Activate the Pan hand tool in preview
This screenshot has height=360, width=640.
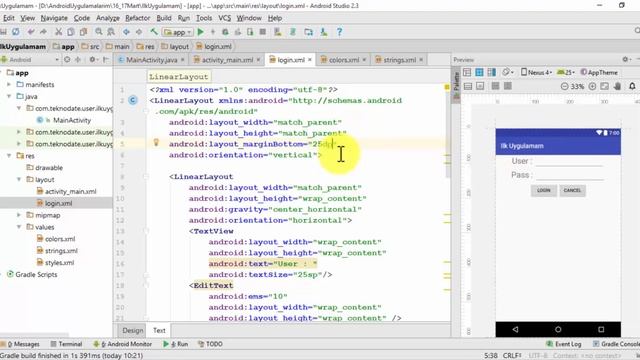click(618, 86)
